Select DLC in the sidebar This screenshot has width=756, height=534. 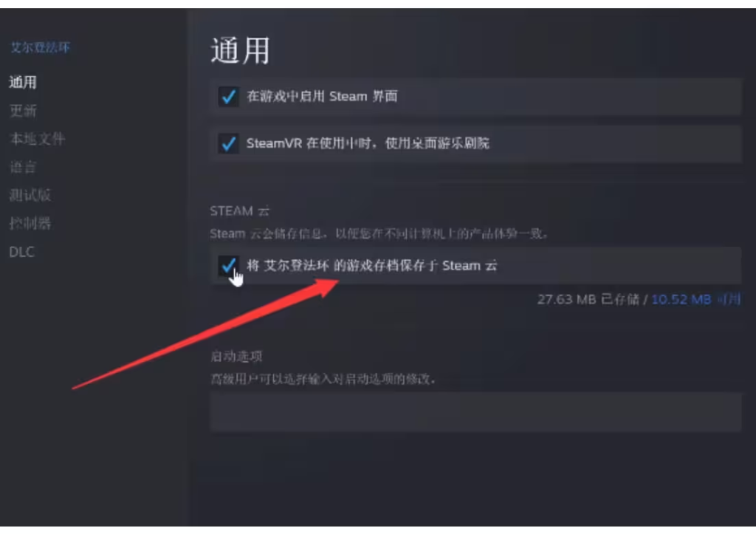(21, 252)
